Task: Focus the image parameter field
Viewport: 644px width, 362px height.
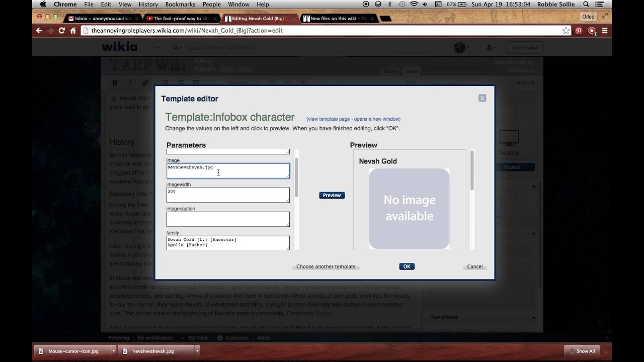Action: pyautogui.click(x=228, y=171)
